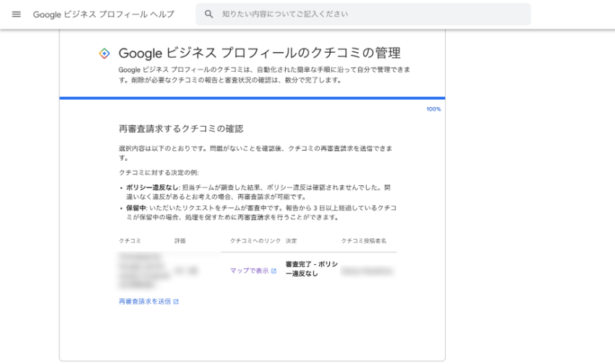This screenshot has width=615, height=364.
Task: Click the Google Business Profile diamond logo
Action: click(x=104, y=54)
